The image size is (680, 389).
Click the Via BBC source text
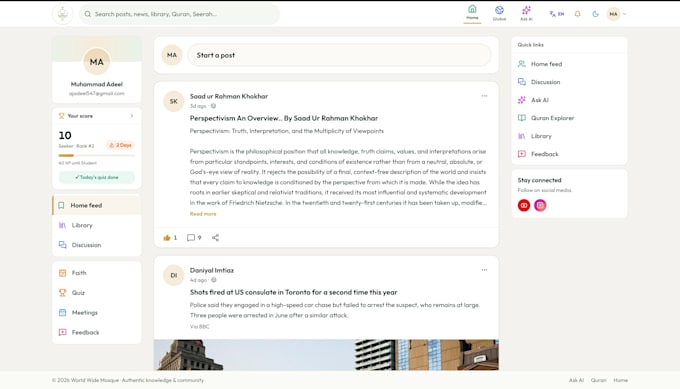point(199,327)
